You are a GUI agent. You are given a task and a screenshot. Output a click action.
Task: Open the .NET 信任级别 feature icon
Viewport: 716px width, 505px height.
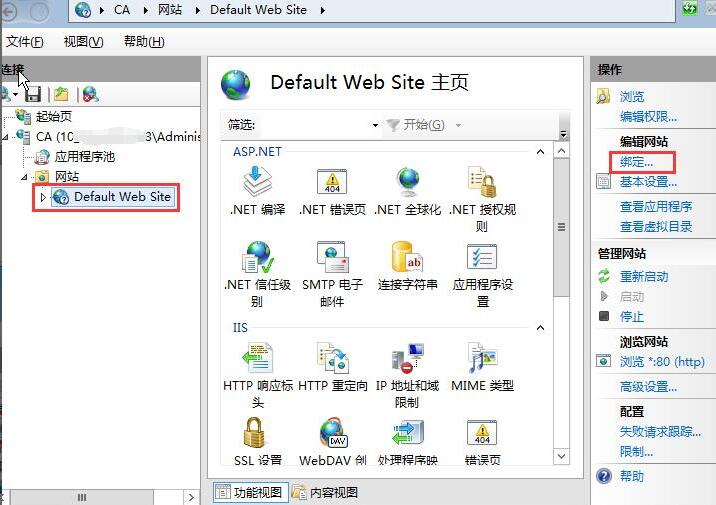click(258, 257)
